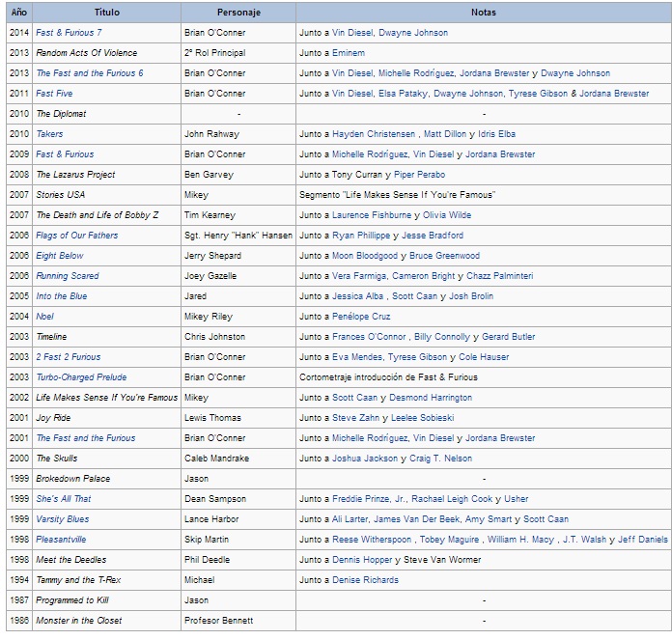The image size is (672, 640).
Task: Select the Random Acts Of Violence title text
Action: 87,53
